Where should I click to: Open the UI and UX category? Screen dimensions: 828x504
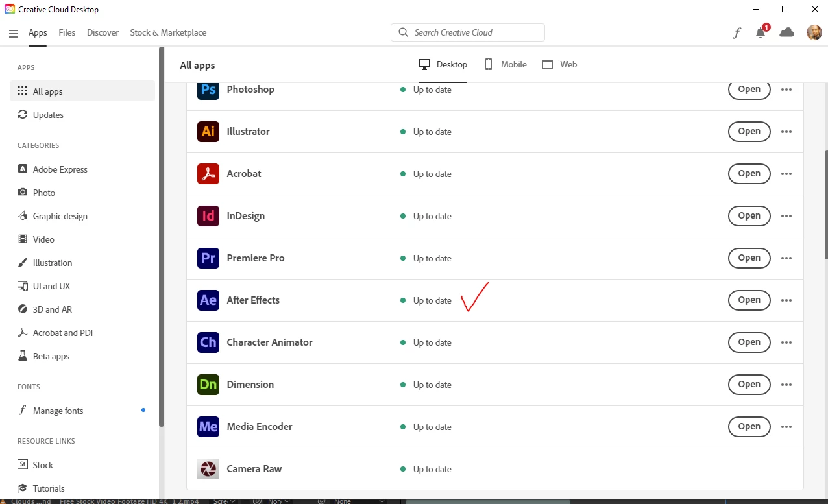point(82,286)
